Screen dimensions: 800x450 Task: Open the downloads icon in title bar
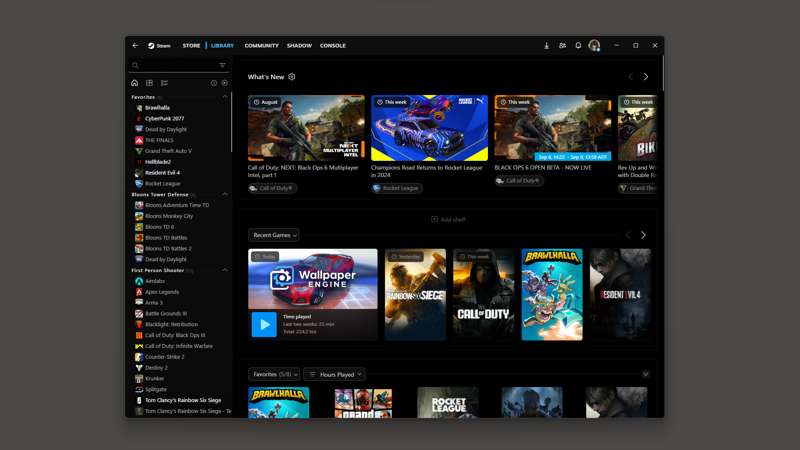pos(546,45)
